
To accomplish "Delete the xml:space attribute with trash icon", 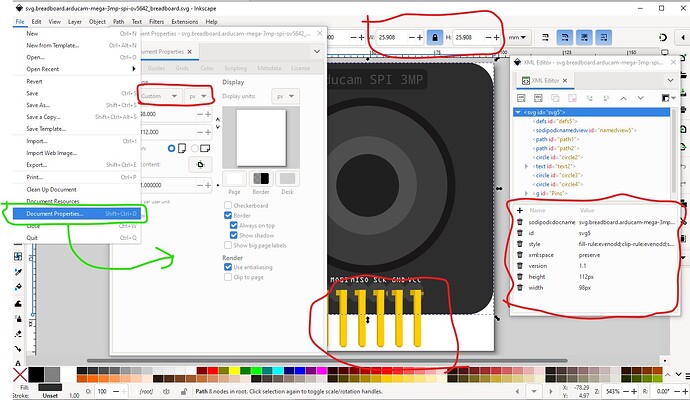I will coord(520,255).
